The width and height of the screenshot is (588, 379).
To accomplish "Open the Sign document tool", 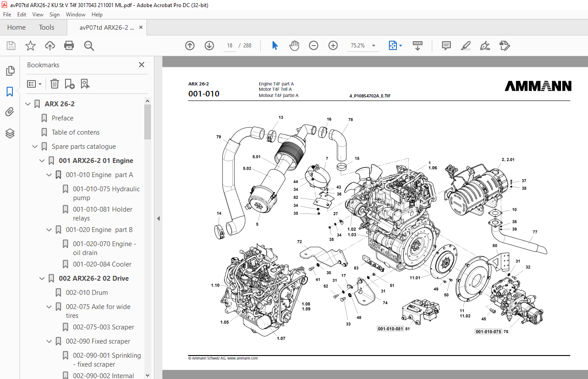I will pos(485,46).
